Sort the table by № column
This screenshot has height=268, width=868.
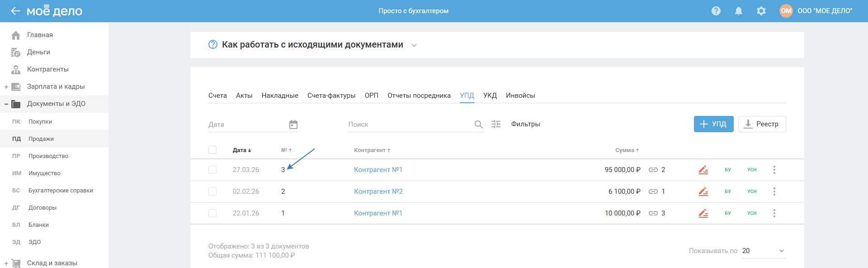coord(287,150)
